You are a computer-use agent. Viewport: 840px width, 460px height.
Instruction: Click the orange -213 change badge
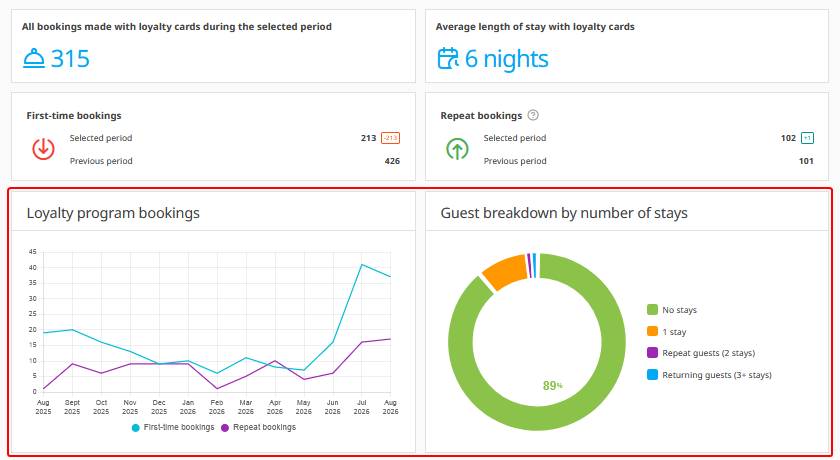391,138
